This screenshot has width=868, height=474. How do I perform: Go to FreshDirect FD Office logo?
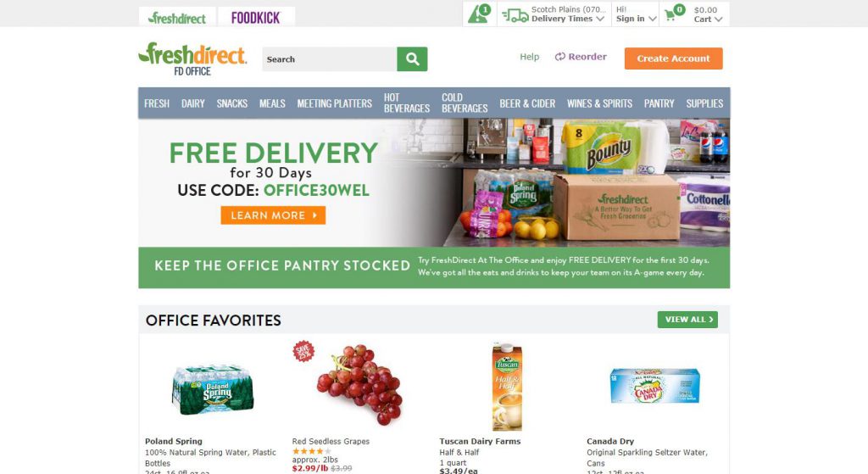(x=192, y=59)
